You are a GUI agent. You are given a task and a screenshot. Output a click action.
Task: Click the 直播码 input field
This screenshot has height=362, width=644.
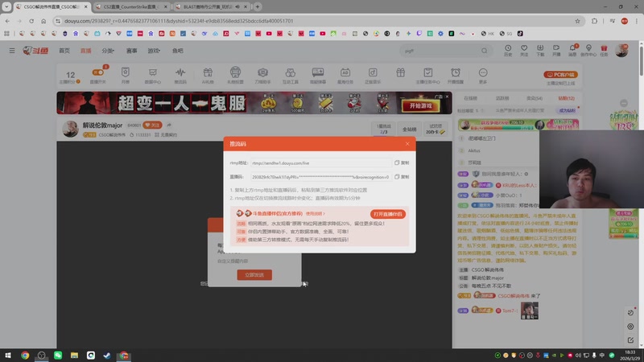(x=320, y=177)
